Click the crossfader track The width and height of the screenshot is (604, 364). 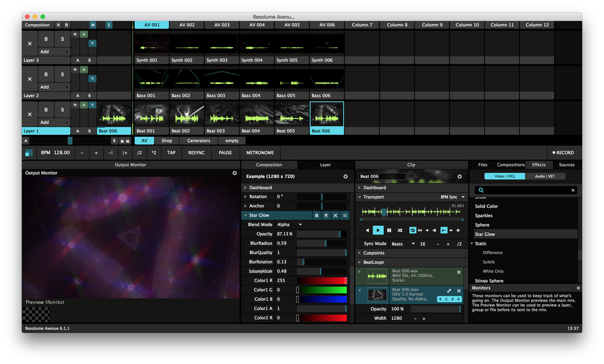[70, 141]
